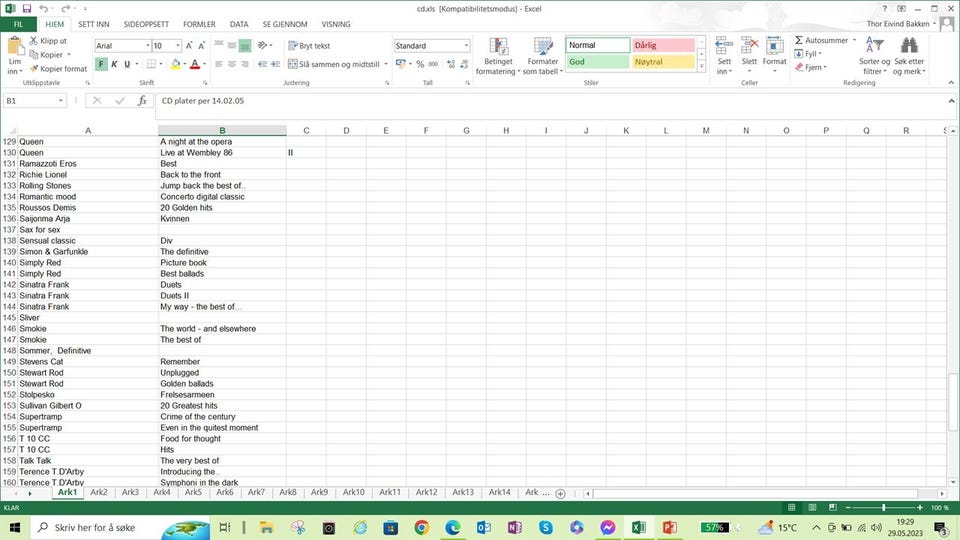Expand Slå sammen og midtstill options
This screenshot has height=540, width=960.
click(386, 64)
